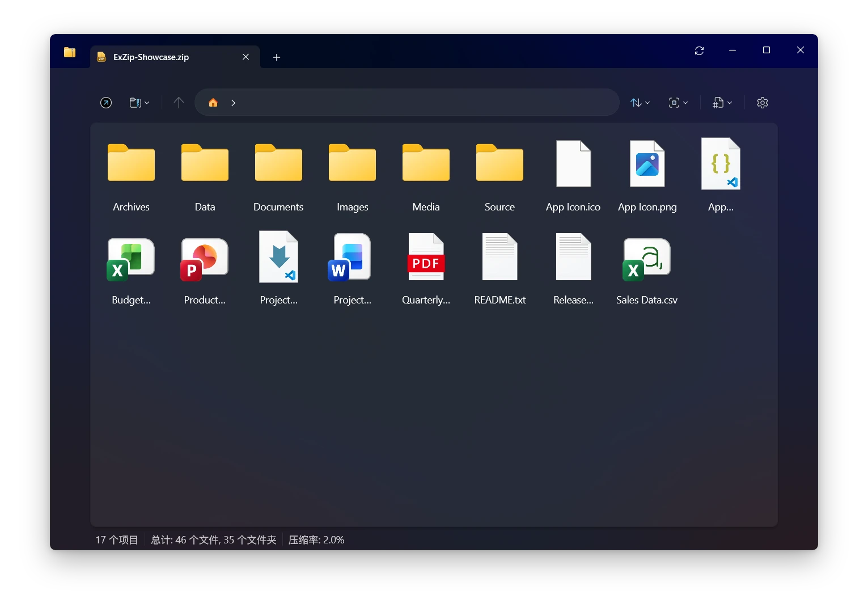The width and height of the screenshot is (868, 616).
Task: Open the extract options dropdown
Action: (722, 103)
